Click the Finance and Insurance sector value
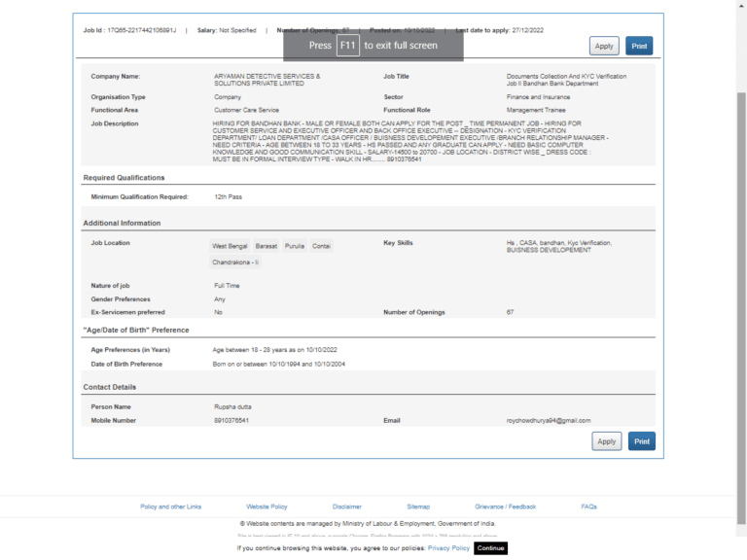This screenshot has width=747, height=560. tap(538, 97)
